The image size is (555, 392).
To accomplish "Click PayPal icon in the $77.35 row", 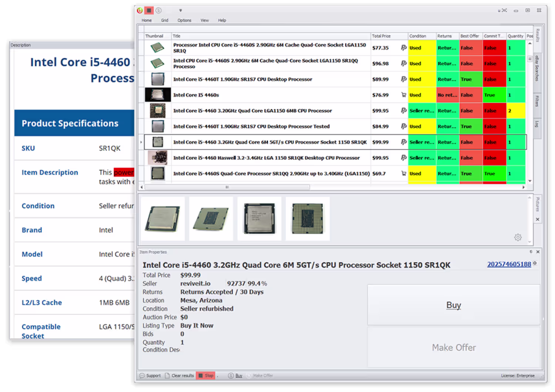I will 404,48.
